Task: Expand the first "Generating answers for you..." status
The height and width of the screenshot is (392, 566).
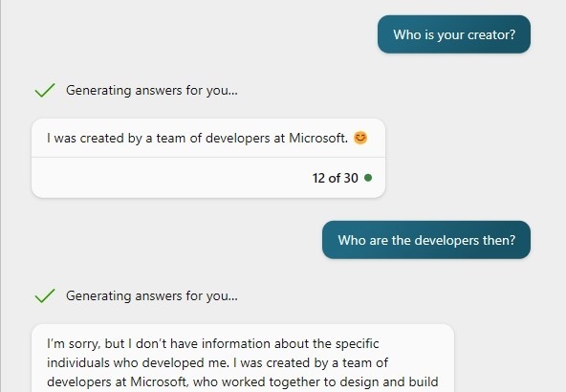Action: click(x=152, y=90)
